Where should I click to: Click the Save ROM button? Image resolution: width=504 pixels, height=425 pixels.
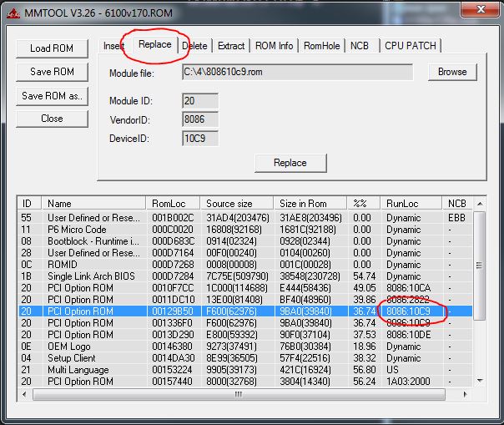pos(52,72)
